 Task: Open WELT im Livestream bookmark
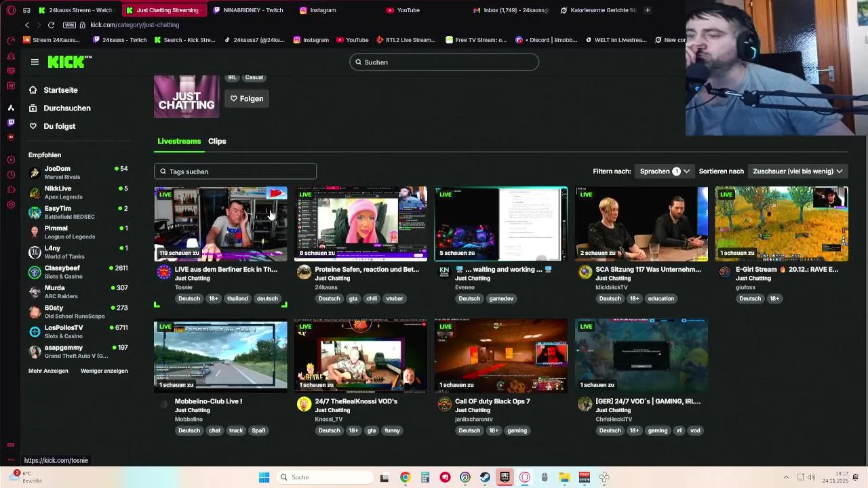(616, 40)
